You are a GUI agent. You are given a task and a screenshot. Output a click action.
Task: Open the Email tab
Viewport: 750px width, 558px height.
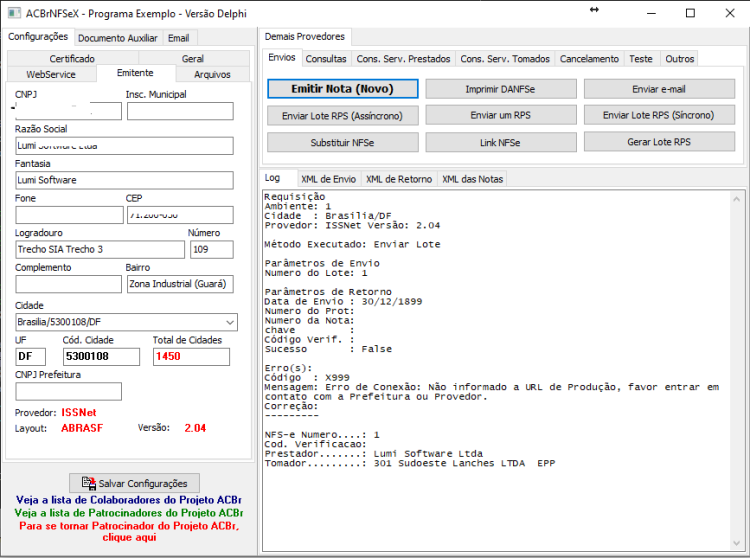(x=178, y=38)
